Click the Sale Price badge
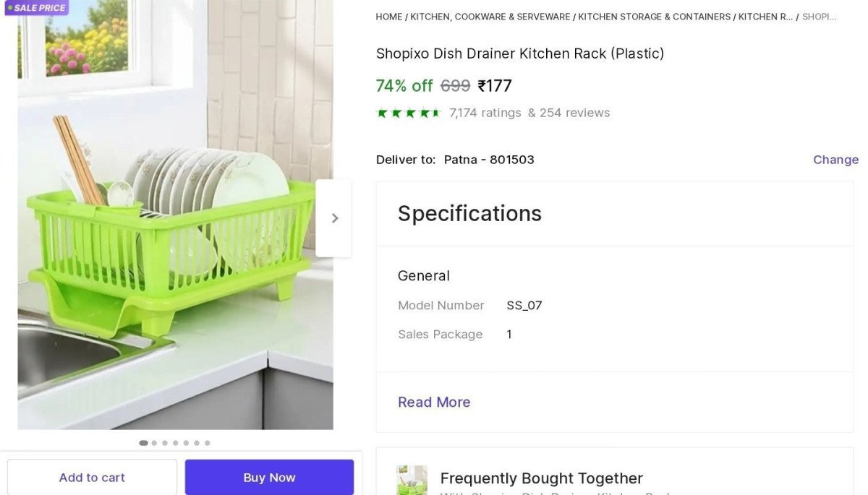Image resolution: width=868 pixels, height=495 pixels. tap(36, 8)
